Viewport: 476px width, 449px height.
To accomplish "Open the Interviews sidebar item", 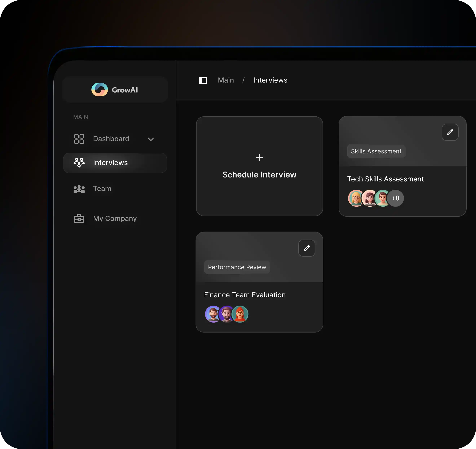I will tap(111, 163).
